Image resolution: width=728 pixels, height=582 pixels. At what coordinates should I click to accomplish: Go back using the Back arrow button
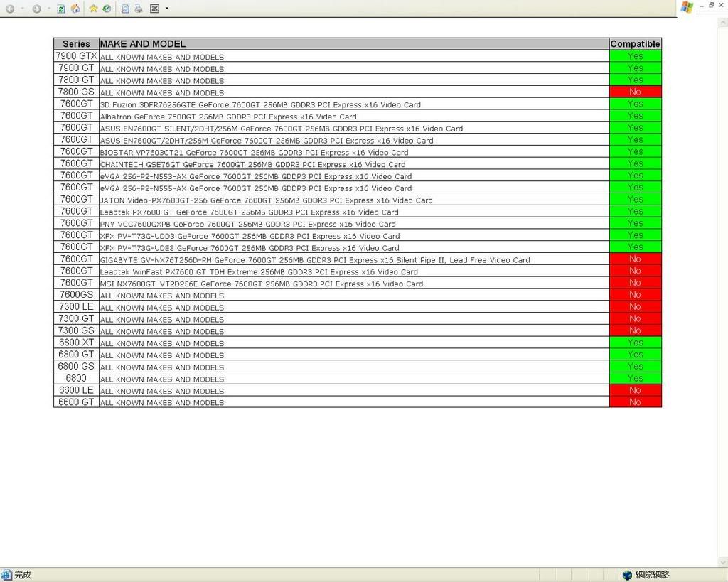pyautogui.click(x=10, y=9)
